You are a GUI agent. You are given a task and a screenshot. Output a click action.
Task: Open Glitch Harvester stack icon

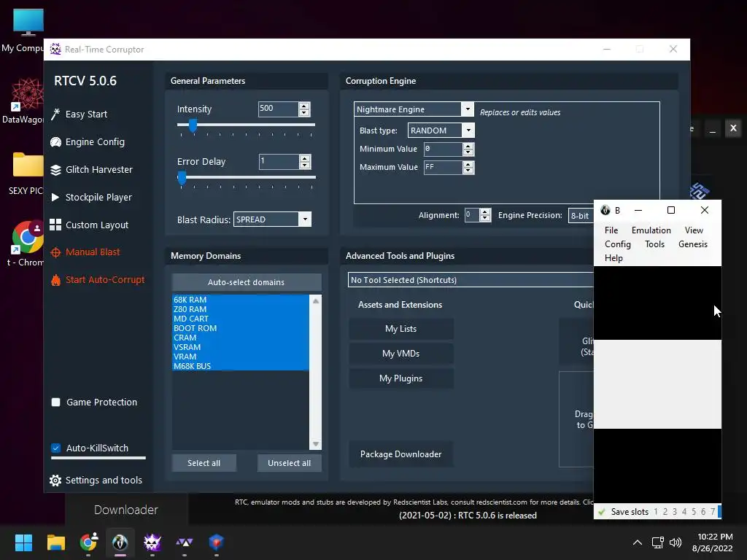(x=55, y=169)
